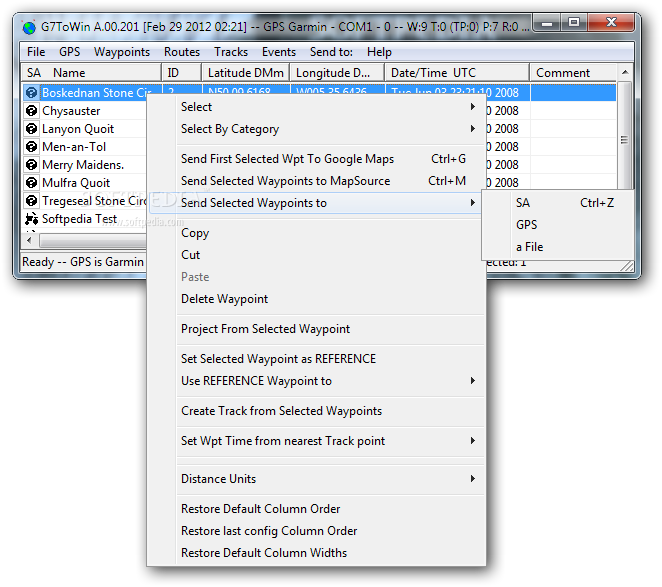The width and height of the screenshot is (662, 587).
Task: Sort by the Comment column header
Action: pyautogui.click(x=573, y=73)
